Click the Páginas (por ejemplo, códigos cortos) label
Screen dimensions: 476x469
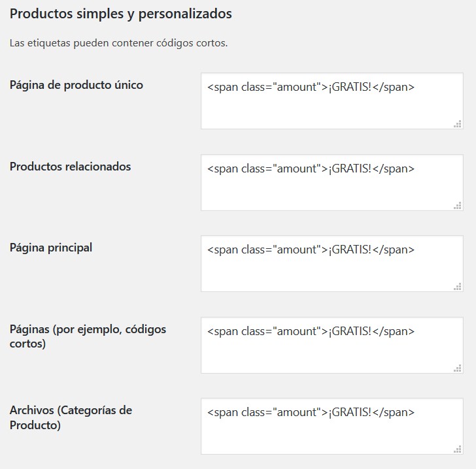click(88, 336)
